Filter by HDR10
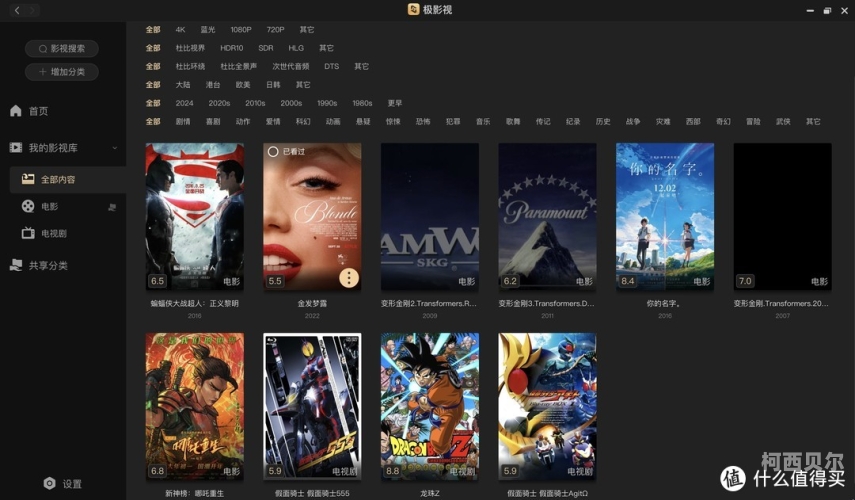The image size is (855, 500). click(x=232, y=48)
